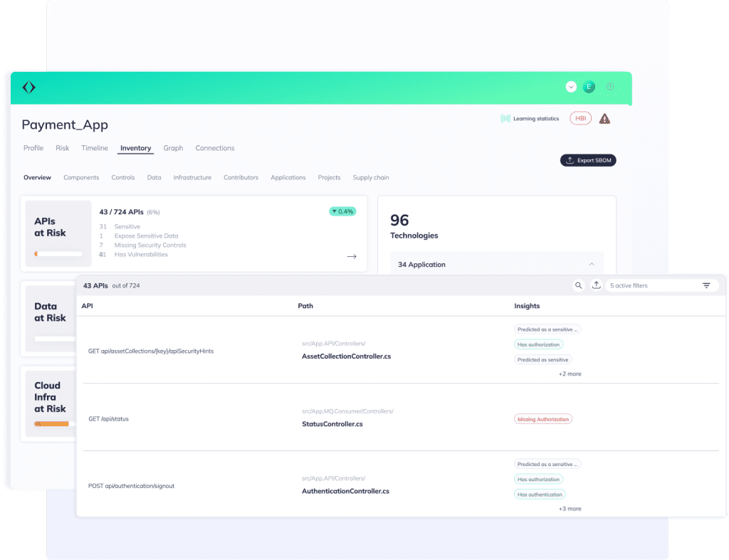Click the help question mark icon
This screenshot has width=729, height=560.
[610, 87]
